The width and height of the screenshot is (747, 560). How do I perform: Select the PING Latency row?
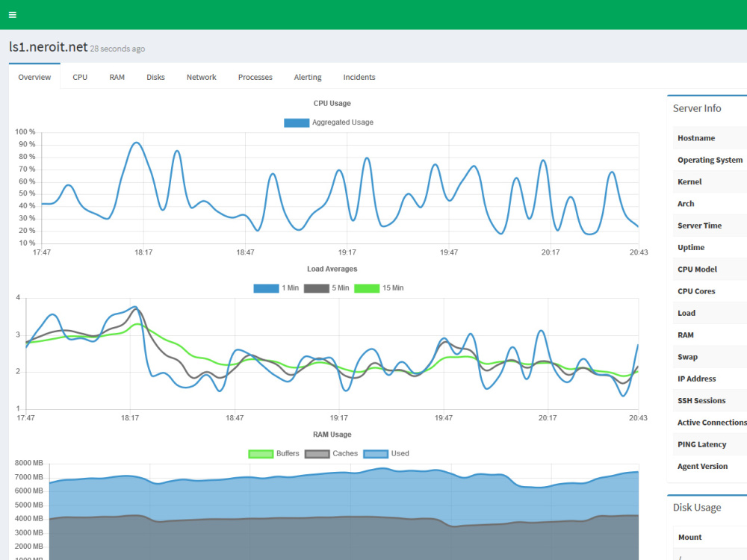pos(710,445)
